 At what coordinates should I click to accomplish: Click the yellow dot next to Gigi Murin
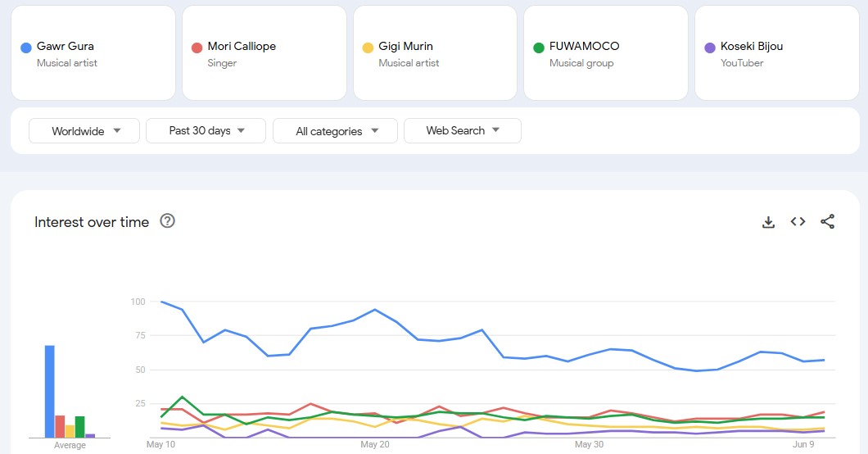pos(368,48)
